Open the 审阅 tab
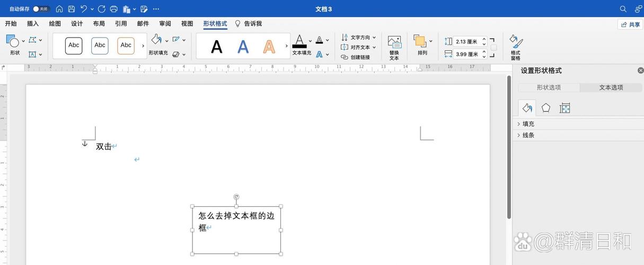Viewport: 644px width, 265px height. point(165,24)
